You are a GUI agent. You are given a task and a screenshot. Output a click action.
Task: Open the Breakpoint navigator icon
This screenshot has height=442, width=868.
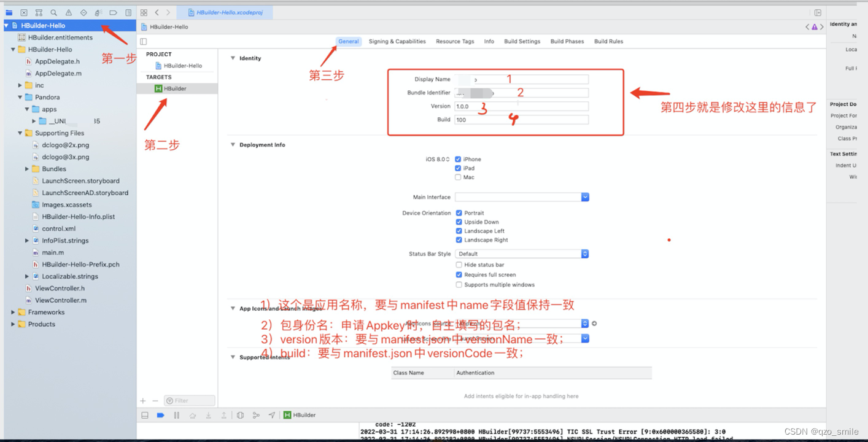114,12
